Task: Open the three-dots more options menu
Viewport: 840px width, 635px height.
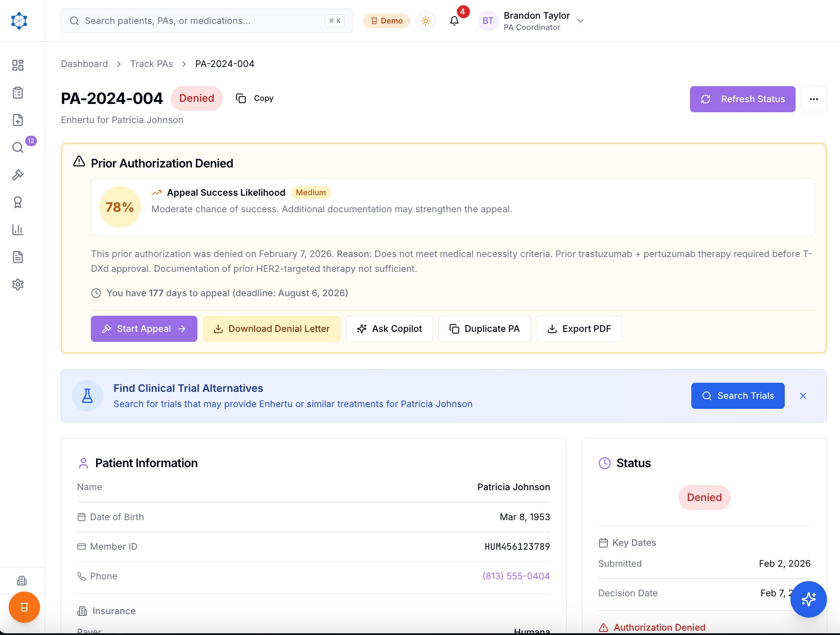Action: coord(813,99)
